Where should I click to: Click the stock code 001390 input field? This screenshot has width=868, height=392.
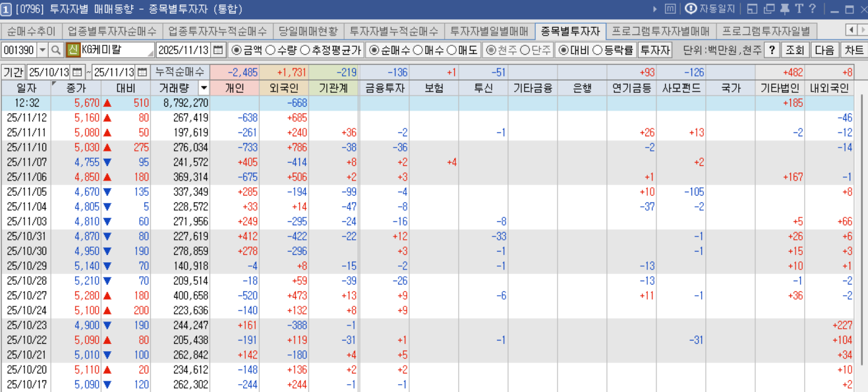click(19, 50)
